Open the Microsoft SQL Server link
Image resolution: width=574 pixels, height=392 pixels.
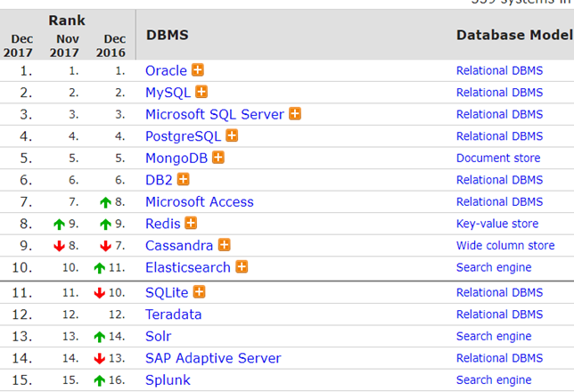(215, 114)
